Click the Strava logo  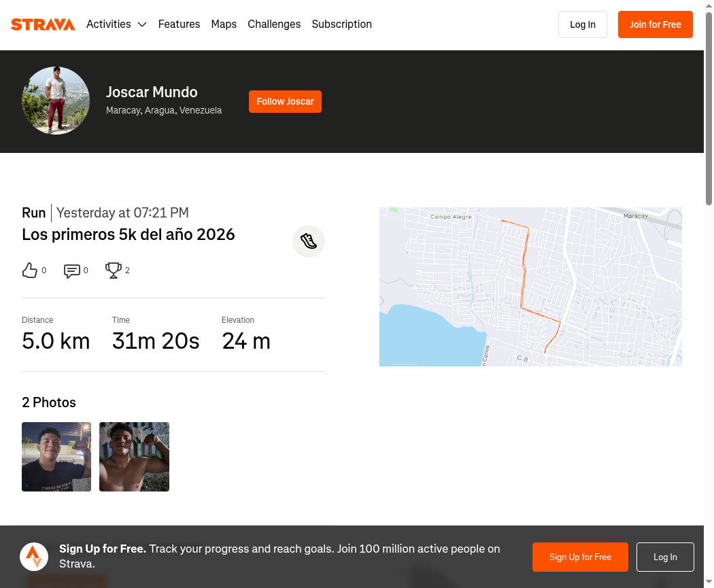coord(43,24)
